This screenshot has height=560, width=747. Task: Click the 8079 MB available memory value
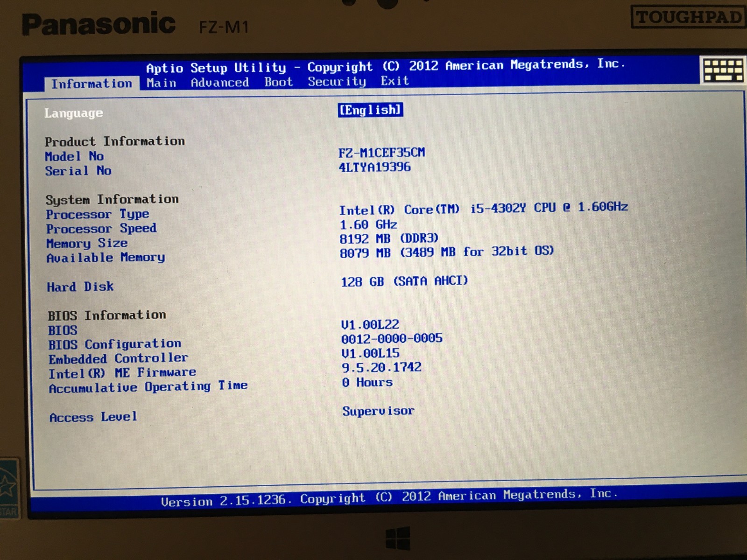[x=447, y=252]
